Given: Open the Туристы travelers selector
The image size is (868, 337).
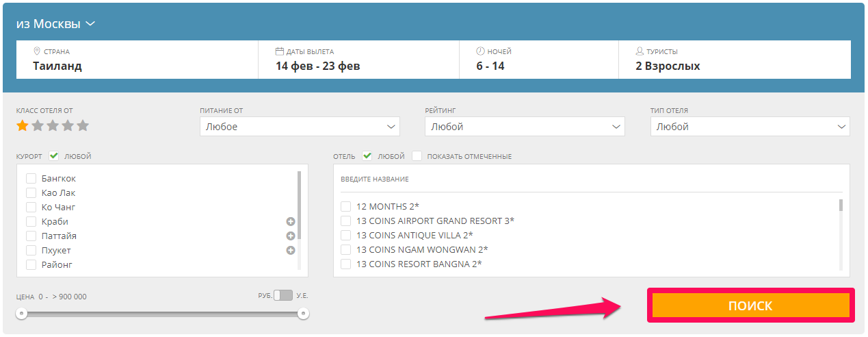Looking at the screenshot, I should [x=734, y=60].
